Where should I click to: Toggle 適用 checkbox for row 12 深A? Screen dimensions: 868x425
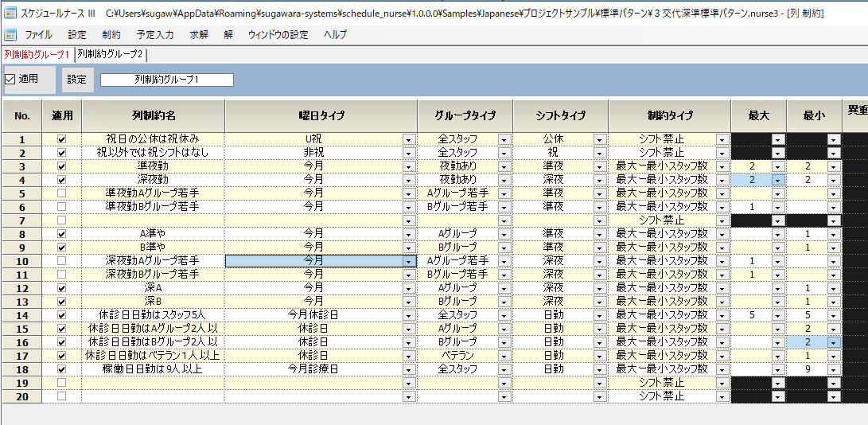[x=61, y=287]
